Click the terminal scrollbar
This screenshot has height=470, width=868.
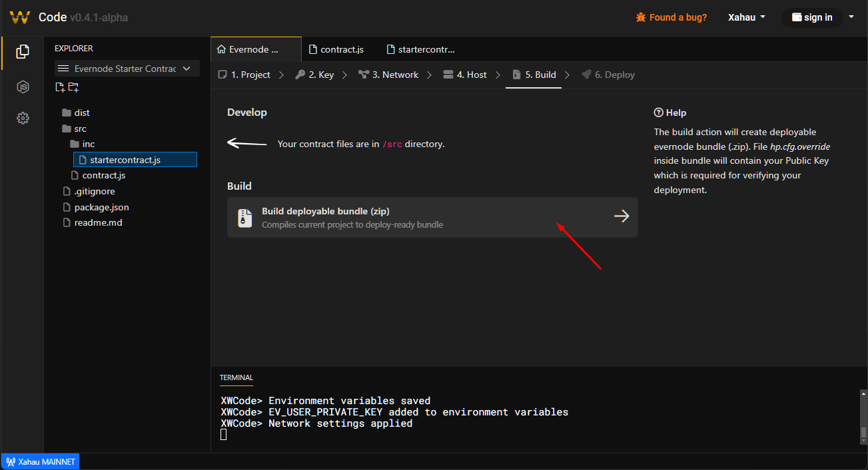tap(863, 433)
